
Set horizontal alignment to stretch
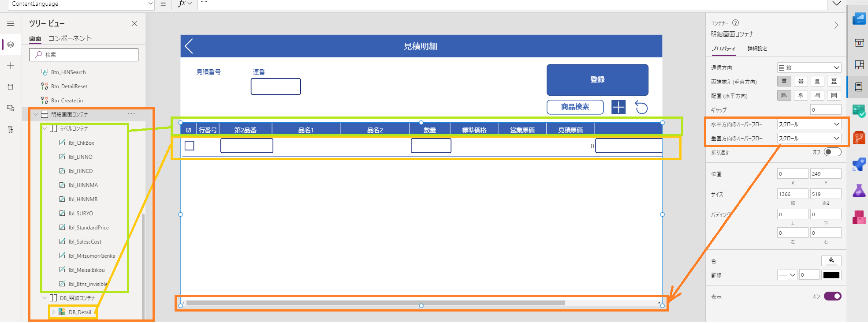click(834, 95)
